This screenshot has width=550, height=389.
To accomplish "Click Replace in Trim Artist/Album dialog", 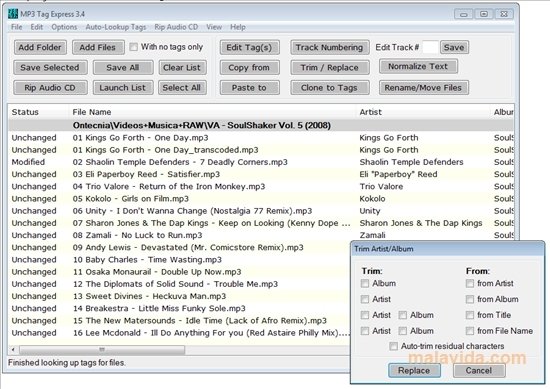I will [x=414, y=370].
